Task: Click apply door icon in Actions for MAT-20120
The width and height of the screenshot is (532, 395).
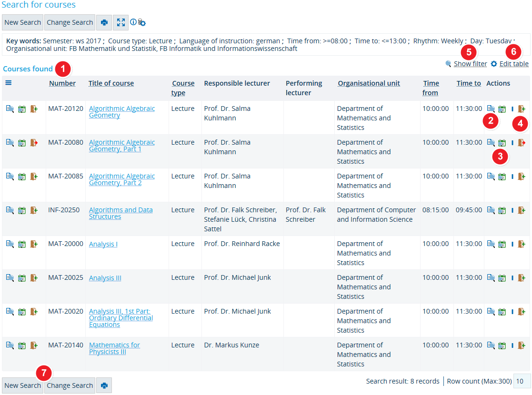Action: 522,109
